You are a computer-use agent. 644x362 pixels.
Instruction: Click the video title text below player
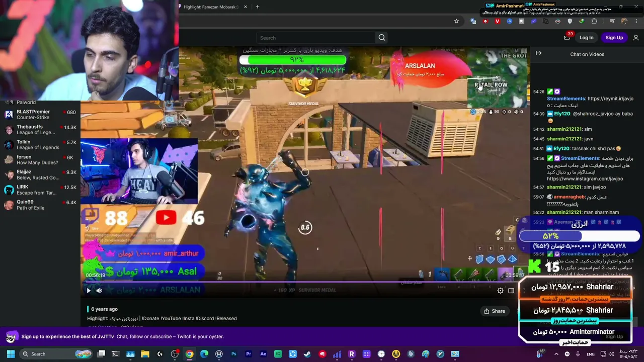pos(162,318)
